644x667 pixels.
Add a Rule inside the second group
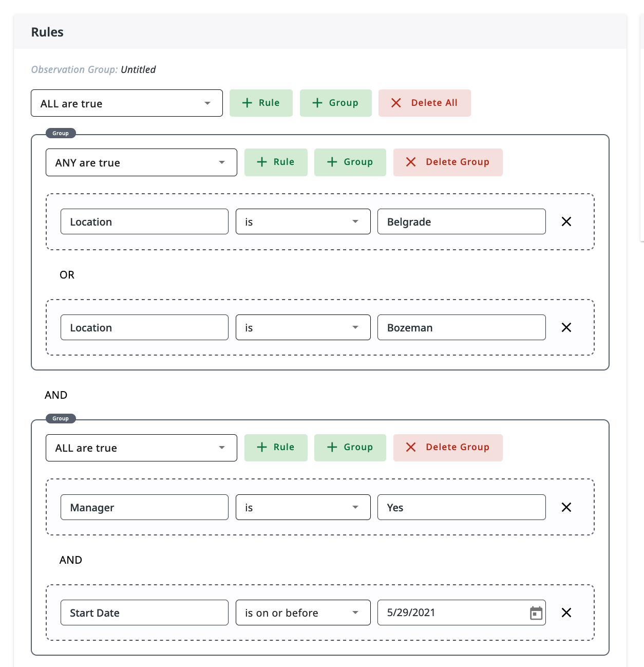pyautogui.click(x=276, y=447)
